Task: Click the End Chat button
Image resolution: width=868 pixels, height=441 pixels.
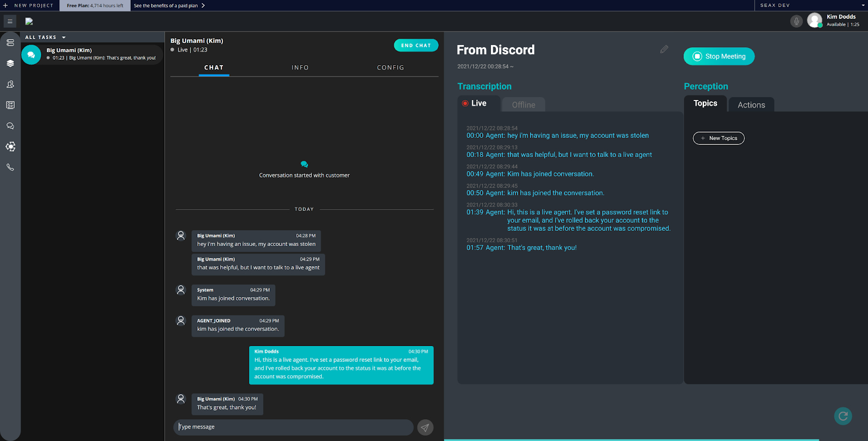Action: (416, 46)
